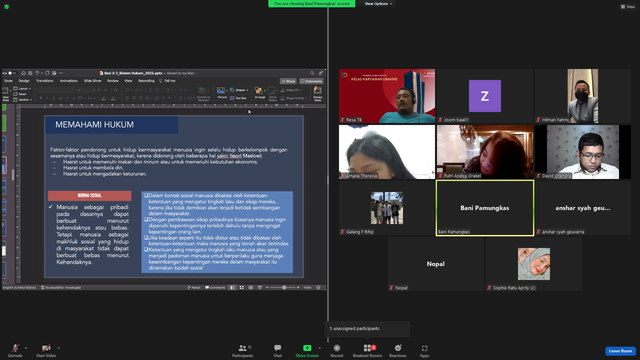This screenshot has height=360, width=640.
Task: Select Sophie Ratu Aprily's participant tile
Action: click(534, 264)
